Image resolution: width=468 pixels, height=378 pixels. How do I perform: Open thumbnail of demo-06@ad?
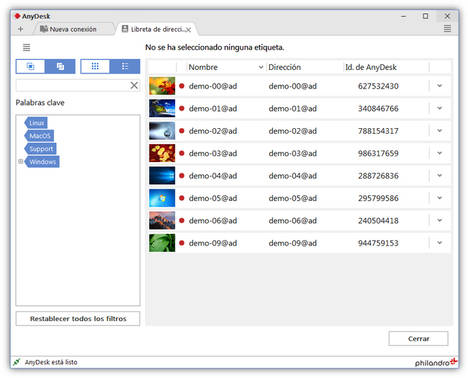click(162, 220)
